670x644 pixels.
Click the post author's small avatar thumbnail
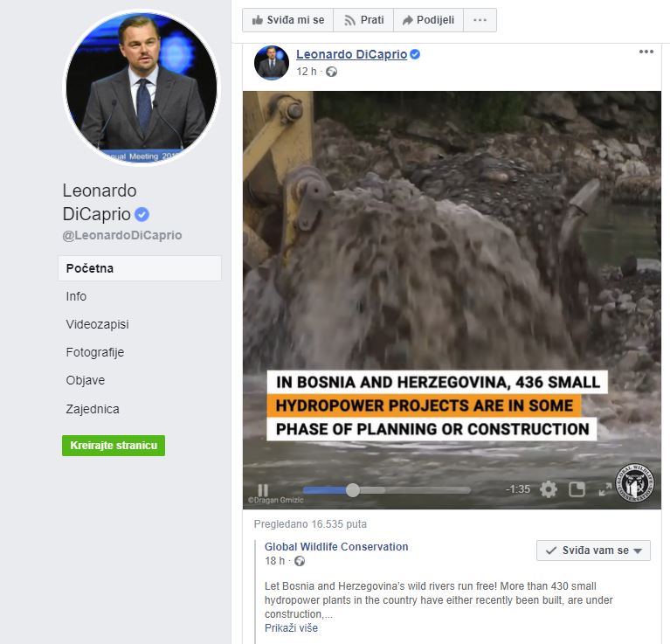click(x=272, y=62)
